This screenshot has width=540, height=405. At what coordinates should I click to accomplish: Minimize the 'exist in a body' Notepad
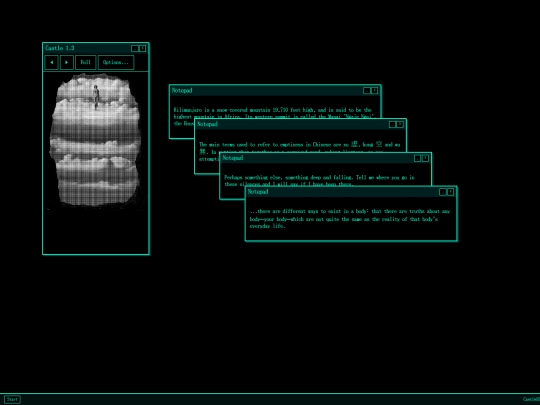click(x=443, y=192)
